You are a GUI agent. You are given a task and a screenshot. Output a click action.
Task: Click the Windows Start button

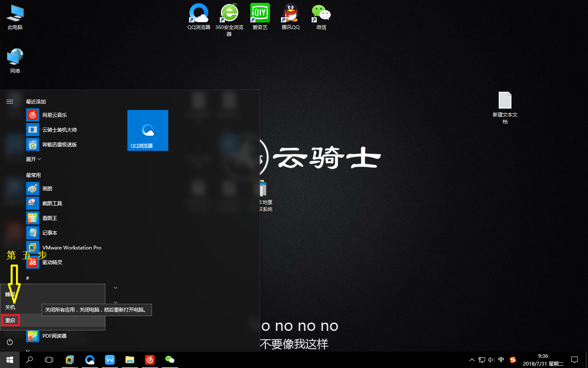click(x=10, y=360)
